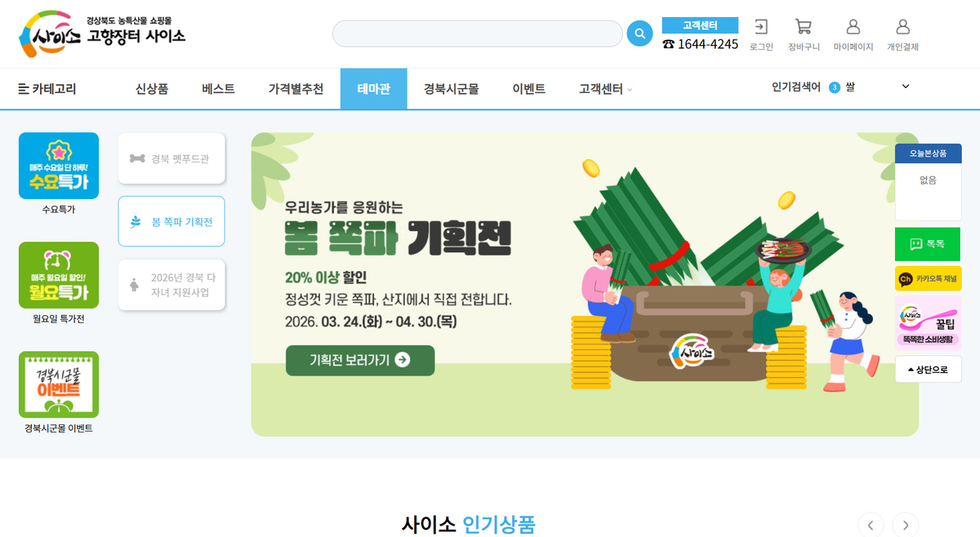Click the blue search magnifier icon

pos(639,33)
